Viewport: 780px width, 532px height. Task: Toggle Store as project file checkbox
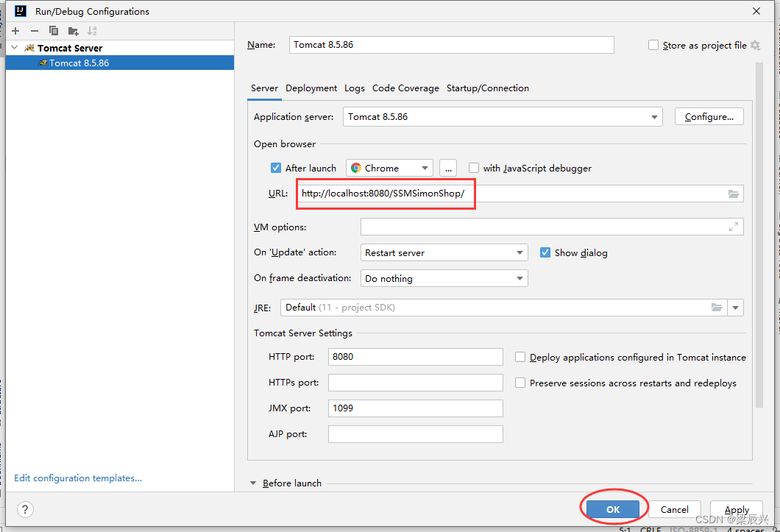point(653,46)
